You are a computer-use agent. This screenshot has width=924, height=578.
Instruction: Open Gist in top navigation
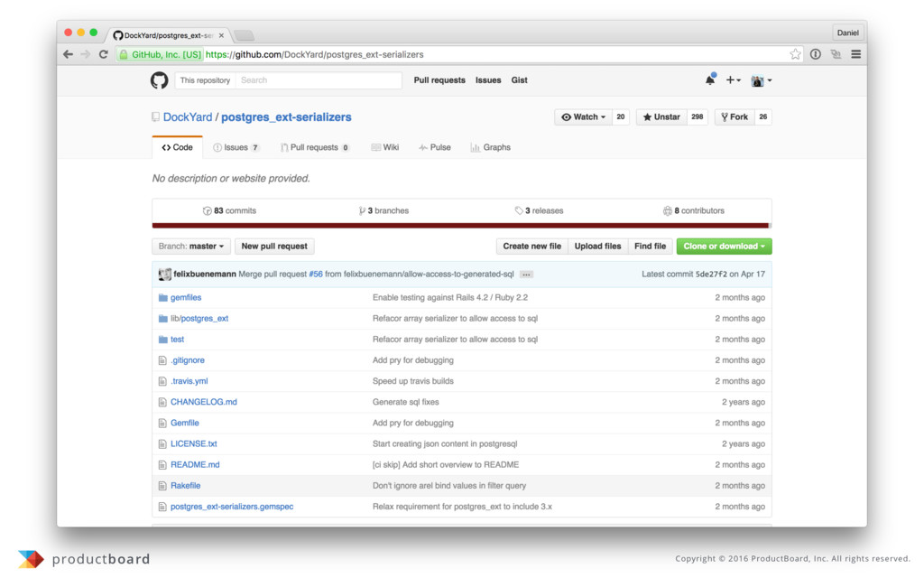point(519,80)
